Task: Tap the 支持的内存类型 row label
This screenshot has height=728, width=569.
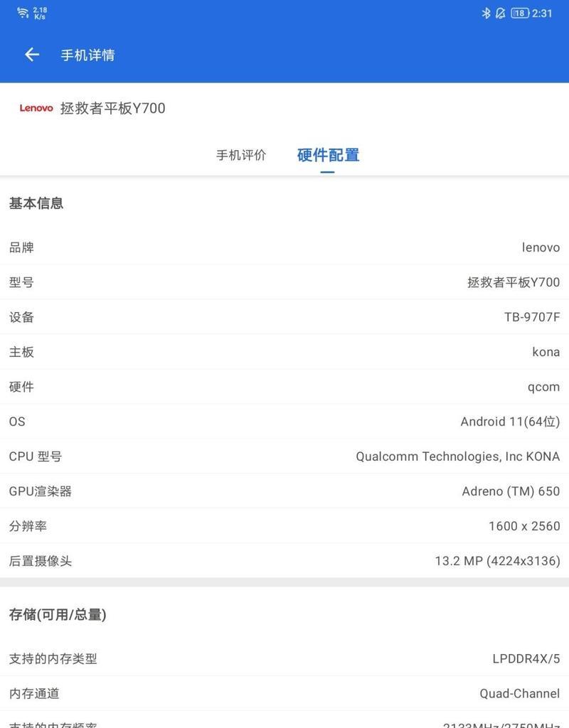Action: tap(53, 659)
